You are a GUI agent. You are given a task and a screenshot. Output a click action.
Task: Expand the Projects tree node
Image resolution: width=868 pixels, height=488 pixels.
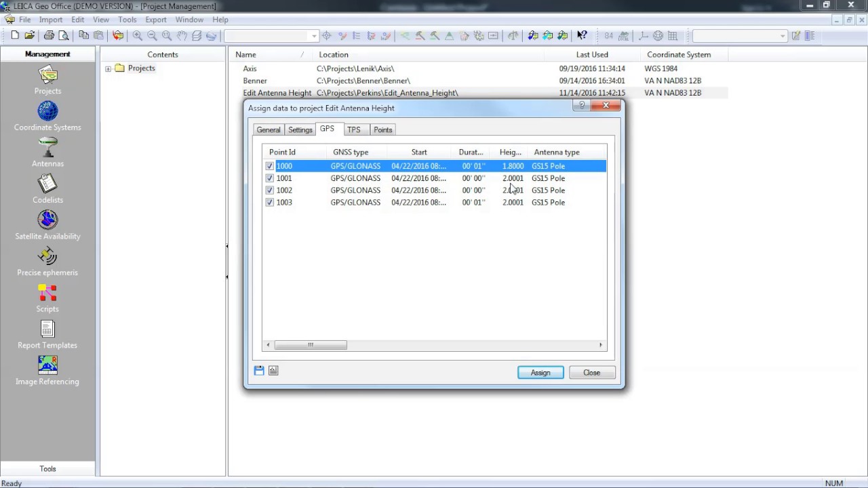(x=108, y=68)
